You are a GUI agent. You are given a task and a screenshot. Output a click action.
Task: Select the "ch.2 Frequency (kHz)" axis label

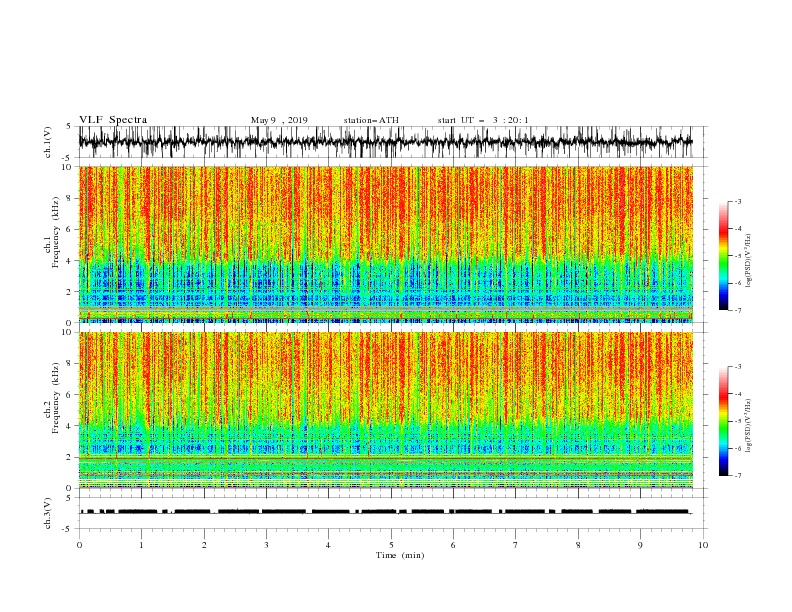(52, 398)
